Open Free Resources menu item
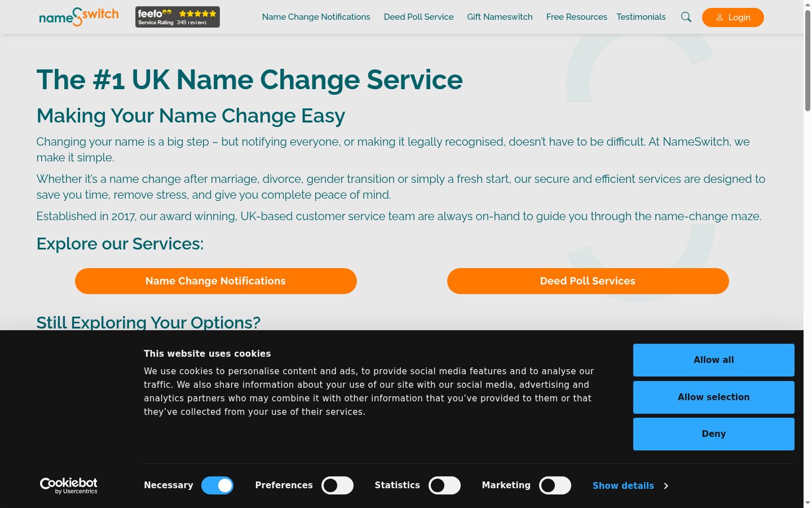This screenshot has height=508, width=812. pos(576,17)
